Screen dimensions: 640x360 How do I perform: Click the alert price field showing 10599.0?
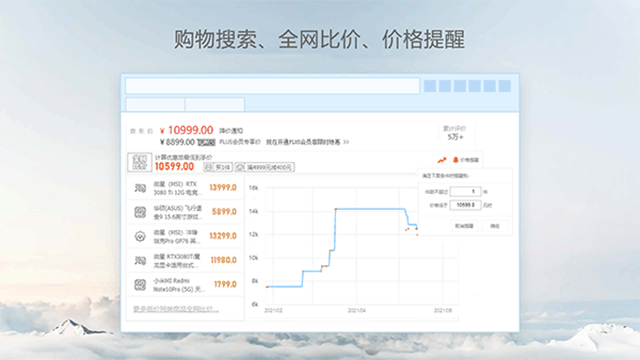[465, 205]
